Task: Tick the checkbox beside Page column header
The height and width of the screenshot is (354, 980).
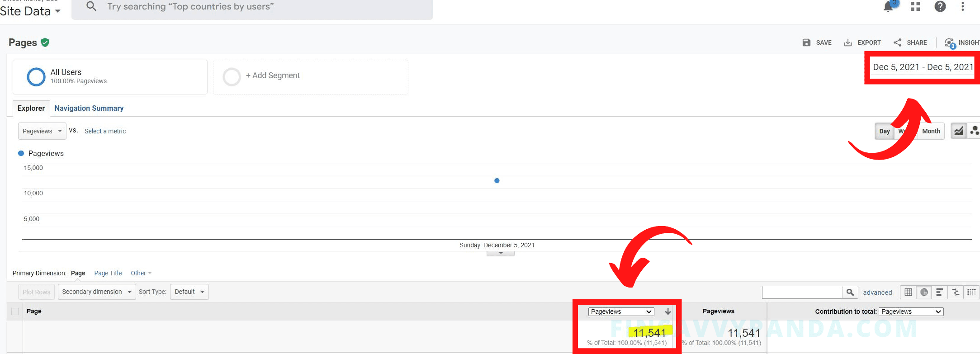Action: tap(15, 312)
